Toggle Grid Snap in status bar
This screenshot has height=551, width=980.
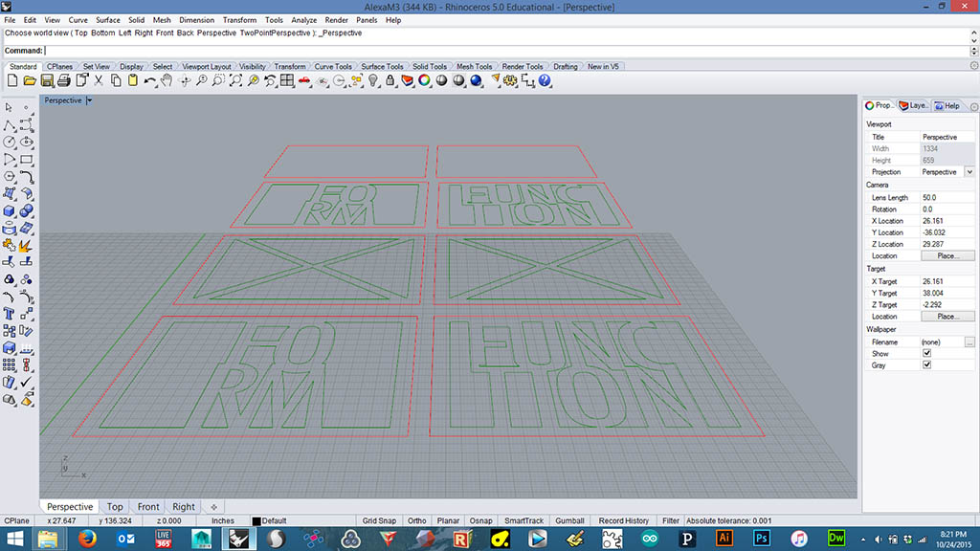(379, 520)
